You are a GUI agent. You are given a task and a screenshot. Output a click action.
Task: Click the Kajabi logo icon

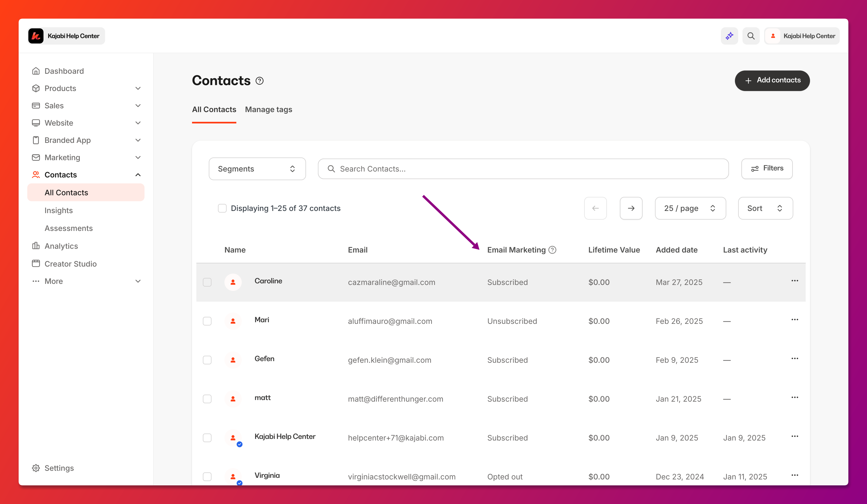(36, 36)
